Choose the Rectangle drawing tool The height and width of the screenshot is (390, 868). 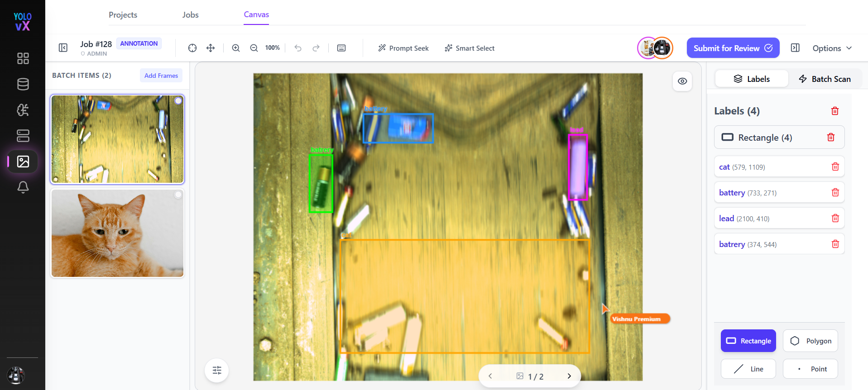[748, 341]
